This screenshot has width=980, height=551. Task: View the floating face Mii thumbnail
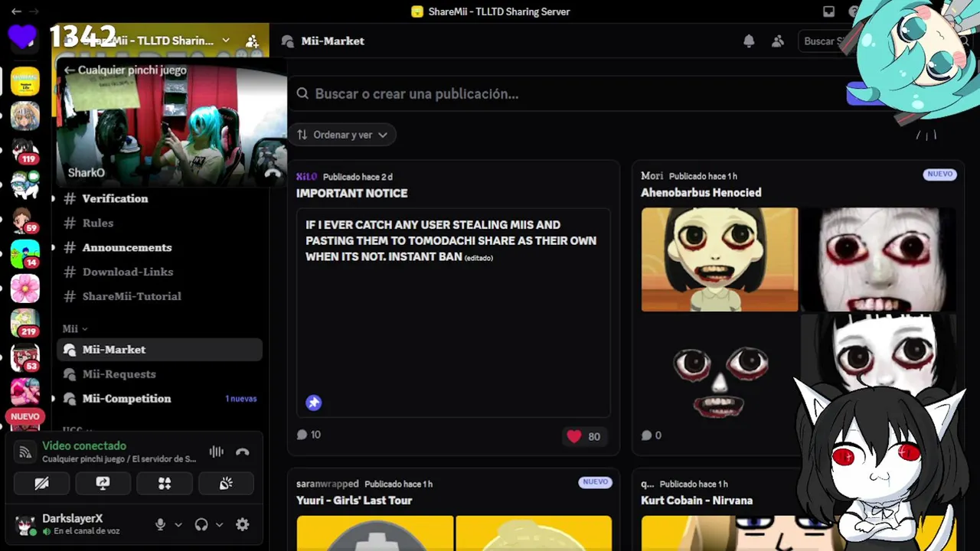720,366
